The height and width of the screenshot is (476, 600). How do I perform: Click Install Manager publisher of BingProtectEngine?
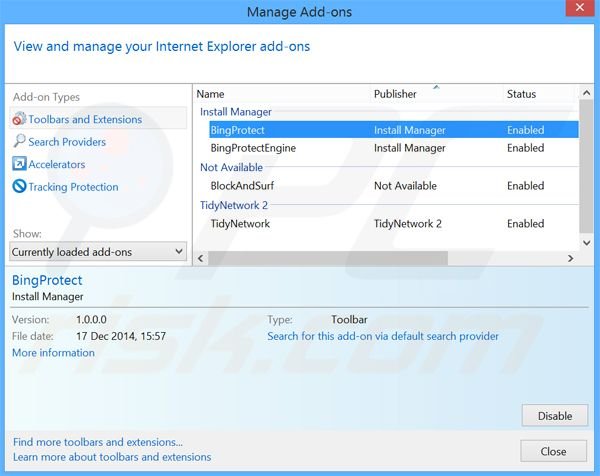click(409, 148)
